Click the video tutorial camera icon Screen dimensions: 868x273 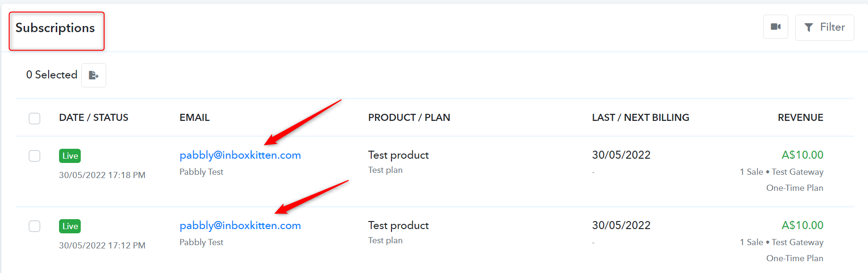point(775,27)
